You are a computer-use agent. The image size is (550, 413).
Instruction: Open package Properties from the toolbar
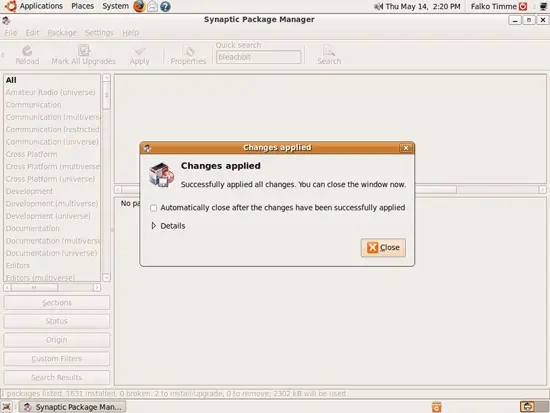(188, 55)
